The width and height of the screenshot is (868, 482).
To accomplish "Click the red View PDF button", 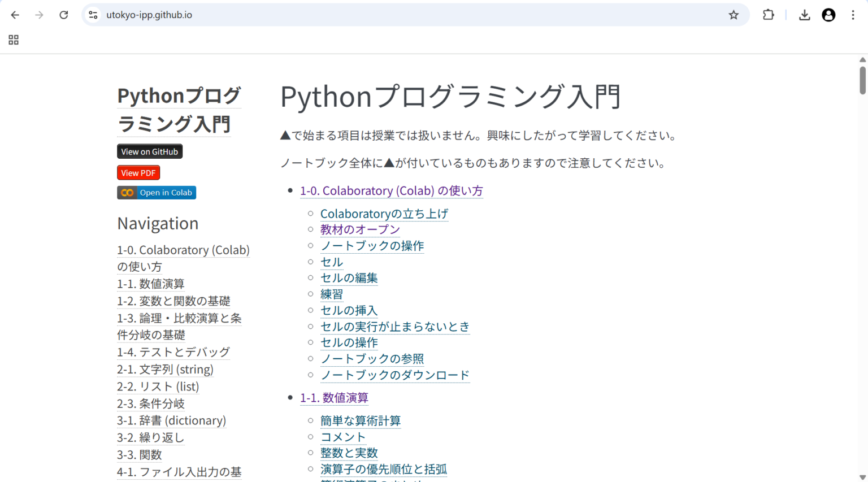I will click(x=138, y=173).
